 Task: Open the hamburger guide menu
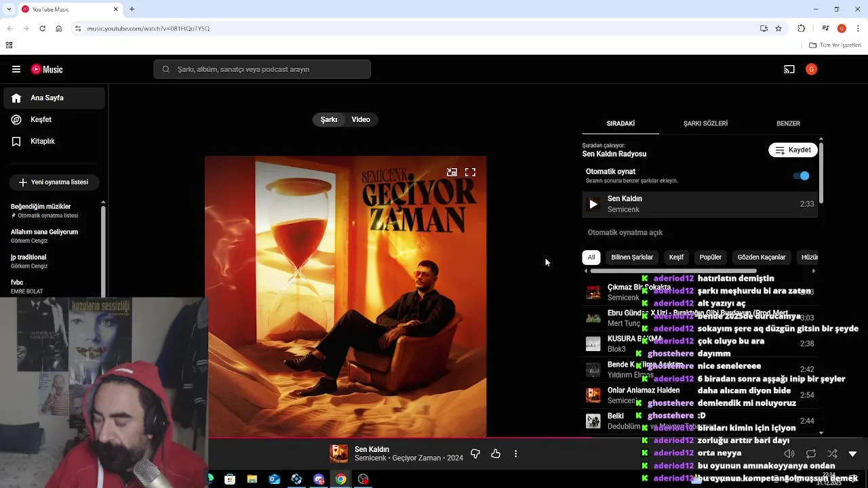pos(16,69)
